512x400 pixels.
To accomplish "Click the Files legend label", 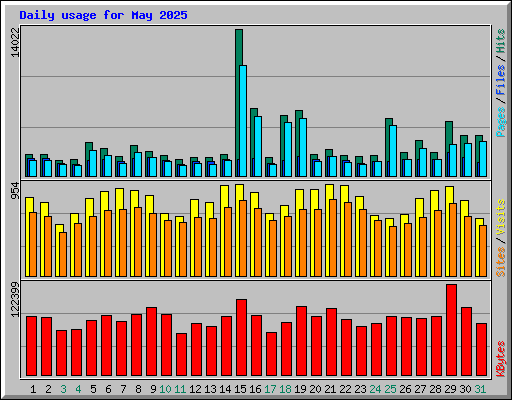I will click(501, 80).
